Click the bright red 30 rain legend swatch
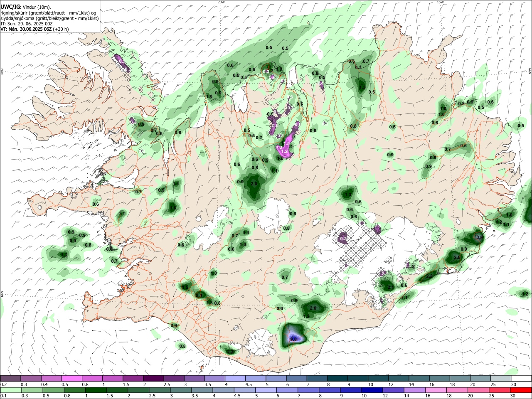This screenshot has height=399, width=532. coord(521,390)
